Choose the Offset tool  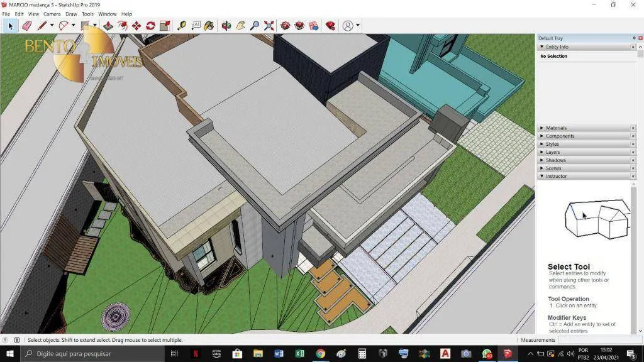[x=123, y=26]
